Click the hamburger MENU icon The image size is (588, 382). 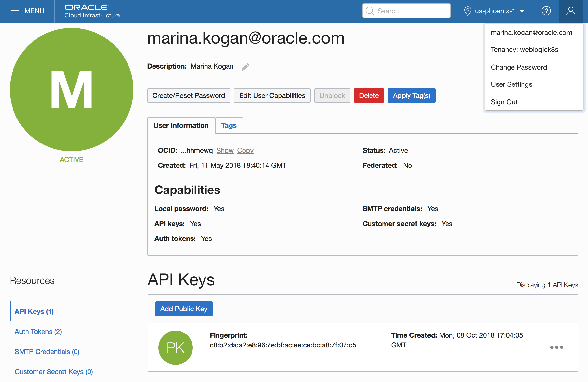pyautogui.click(x=14, y=11)
